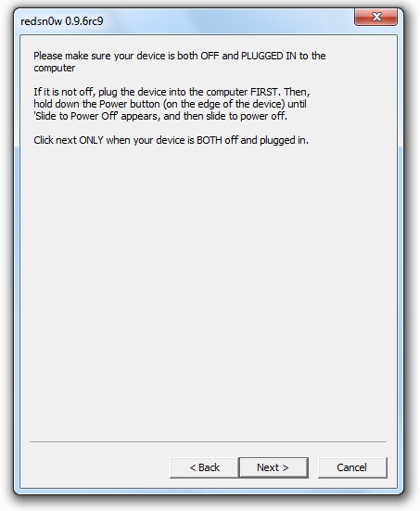Image resolution: width=420 pixels, height=511 pixels.
Task: Click the Next > button to continue
Action: (274, 467)
